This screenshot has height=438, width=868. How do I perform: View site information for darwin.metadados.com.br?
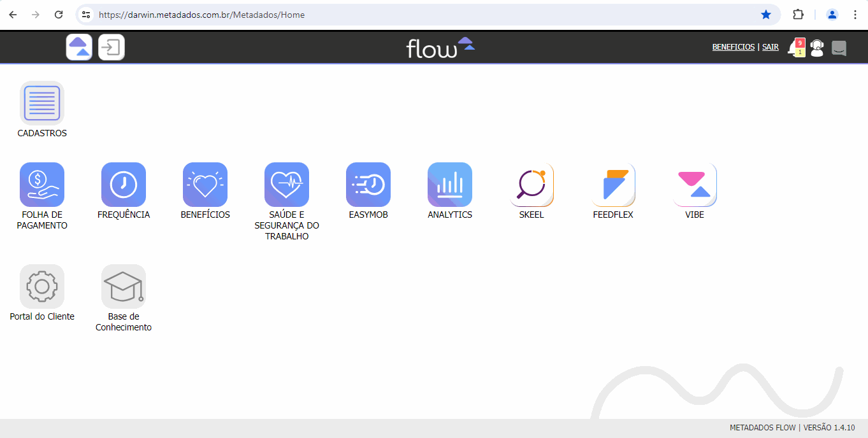(x=87, y=15)
